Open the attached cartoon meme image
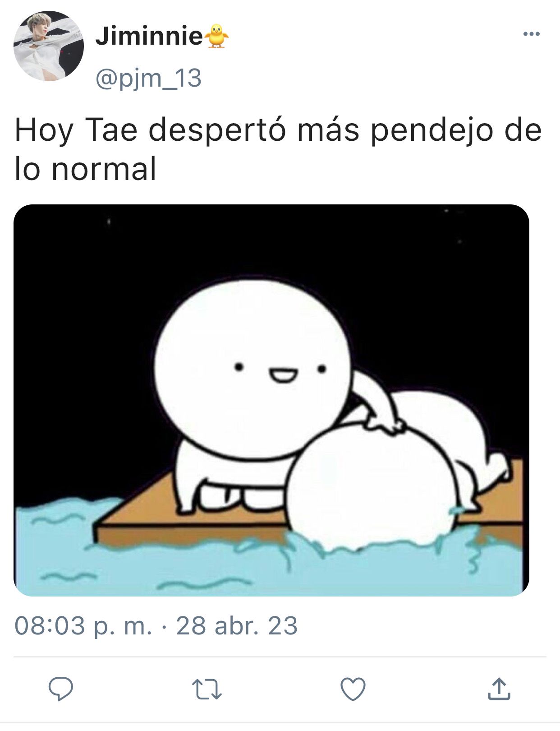 (271, 400)
